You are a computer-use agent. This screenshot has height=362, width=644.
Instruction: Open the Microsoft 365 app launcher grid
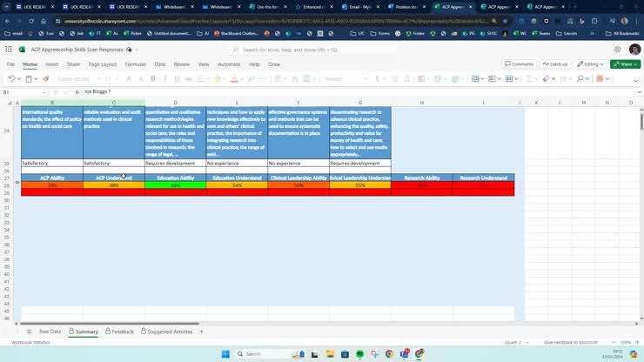point(9,50)
